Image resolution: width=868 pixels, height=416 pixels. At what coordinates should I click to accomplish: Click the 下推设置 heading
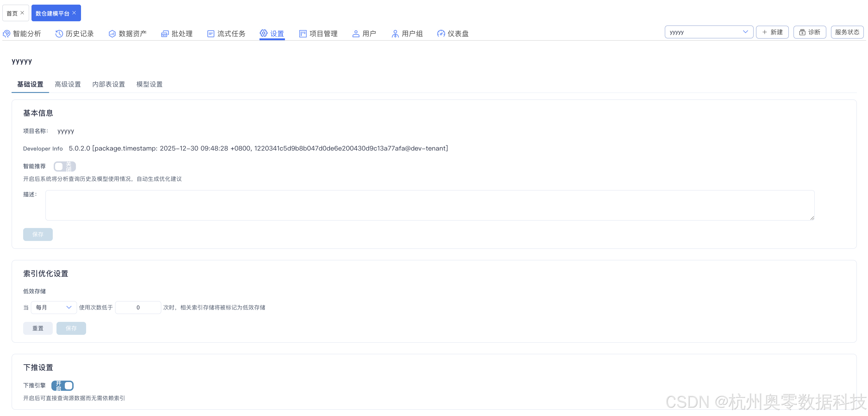[x=38, y=367]
